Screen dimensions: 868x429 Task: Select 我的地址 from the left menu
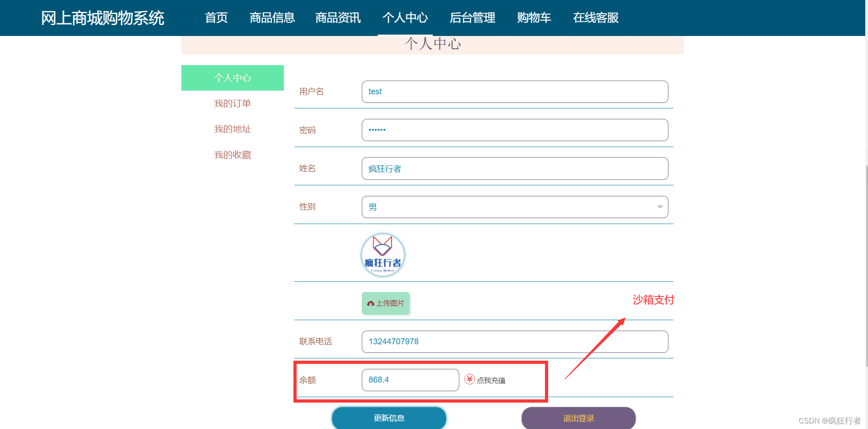tap(232, 129)
